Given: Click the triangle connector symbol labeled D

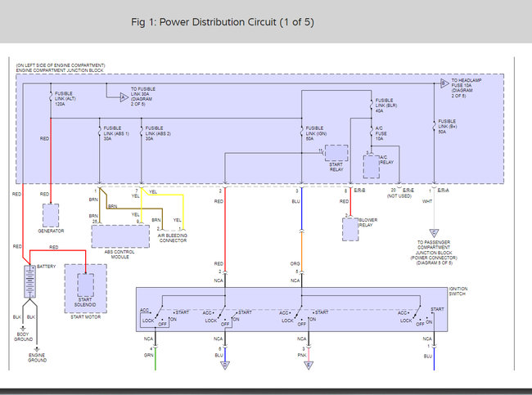Looking at the screenshot, I should (225, 366).
